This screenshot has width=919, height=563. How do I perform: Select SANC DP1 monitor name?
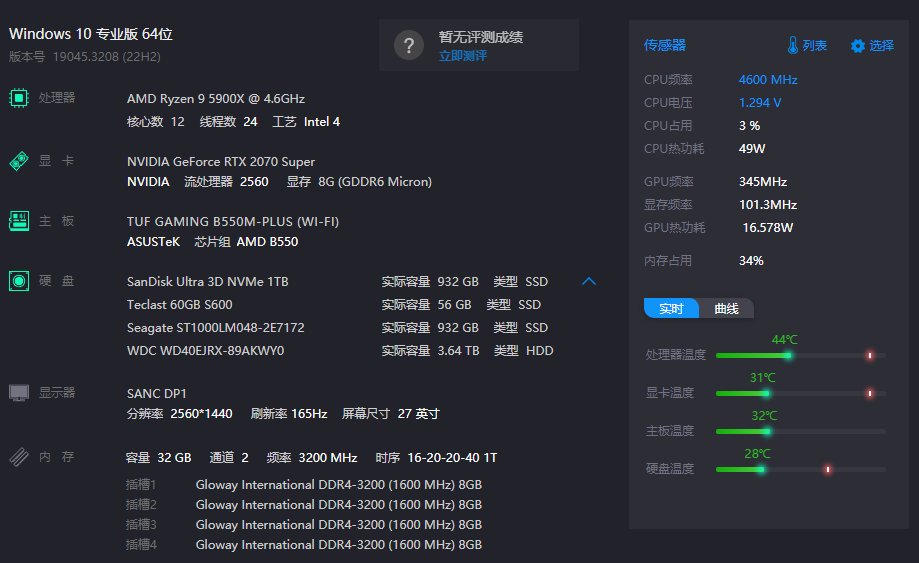coord(156,394)
